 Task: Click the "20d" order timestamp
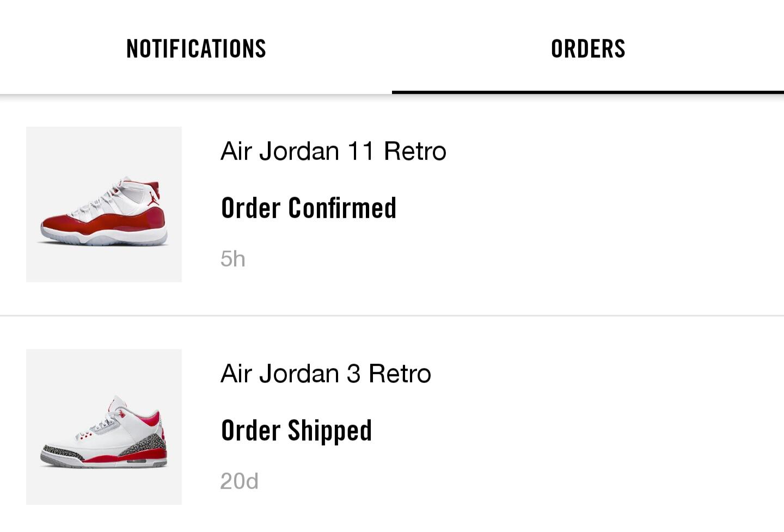pyautogui.click(x=239, y=481)
